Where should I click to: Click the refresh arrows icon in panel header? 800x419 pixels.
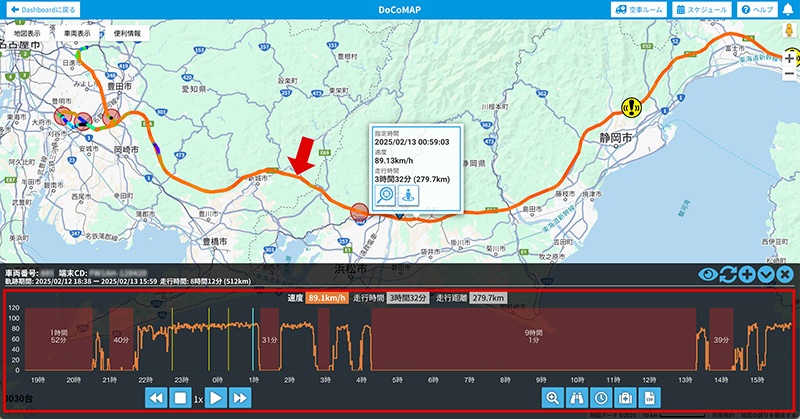727,274
